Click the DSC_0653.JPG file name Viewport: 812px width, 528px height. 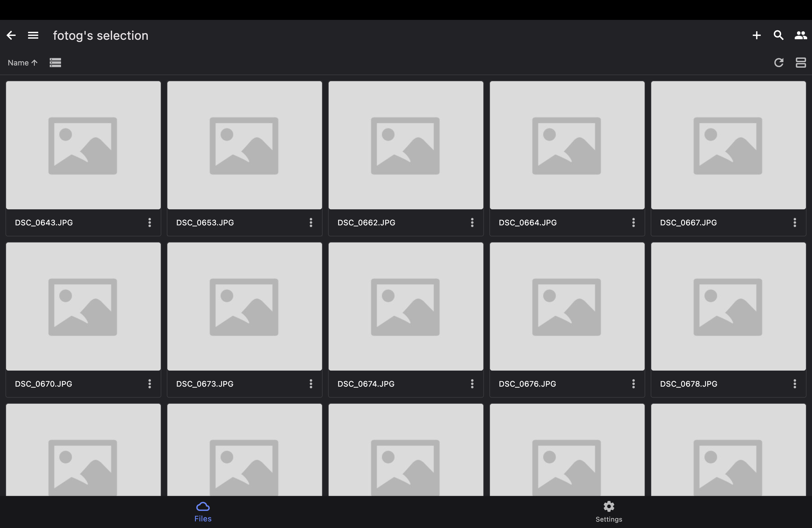coord(205,222)
